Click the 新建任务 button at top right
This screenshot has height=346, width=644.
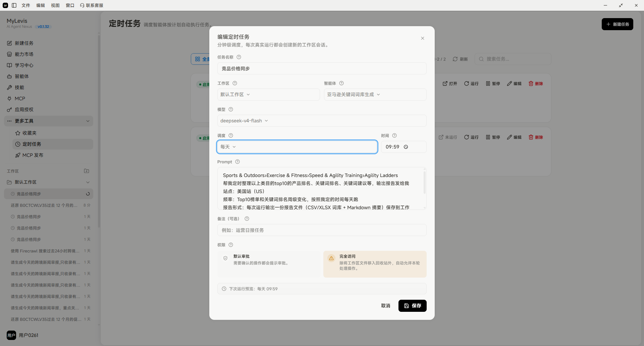617,24
